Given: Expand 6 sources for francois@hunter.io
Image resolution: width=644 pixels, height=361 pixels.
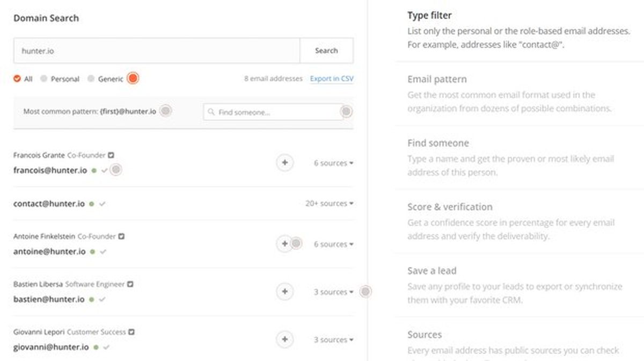Looking at the screenshot, I should [x=333, y=163].
